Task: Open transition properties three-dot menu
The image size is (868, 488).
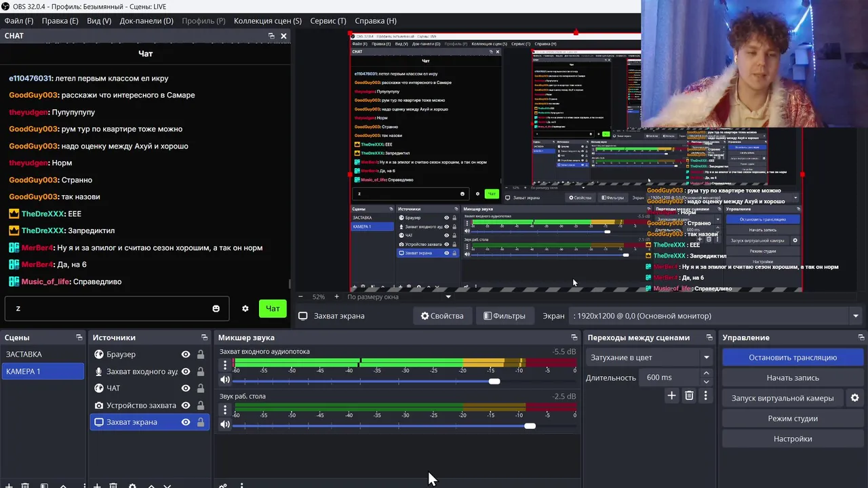Action: pyautogui.click(x=705, y=396)
